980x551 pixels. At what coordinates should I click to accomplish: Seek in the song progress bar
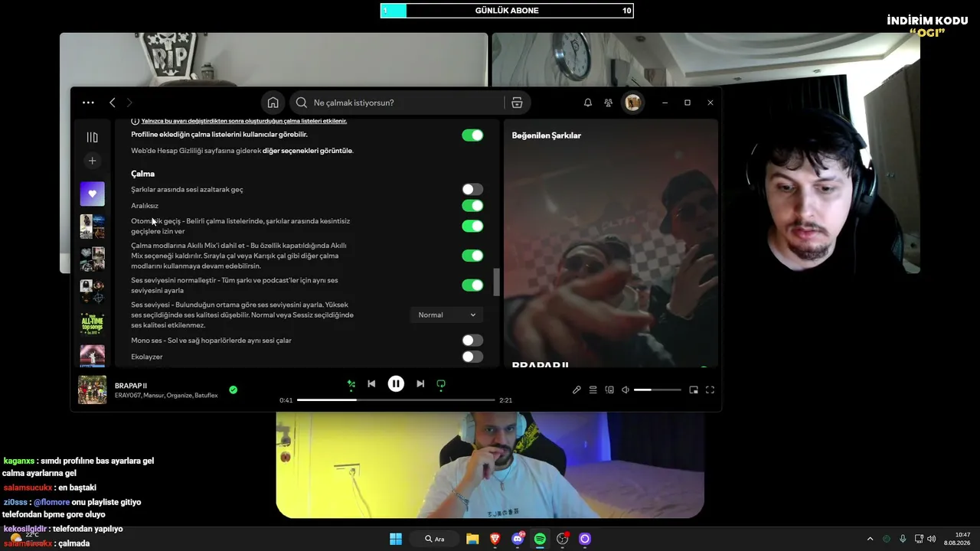396,400
